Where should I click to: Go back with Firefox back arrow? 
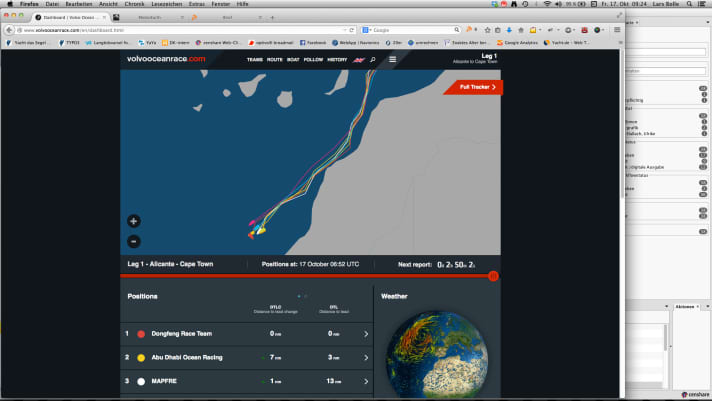tap(9, 30)
